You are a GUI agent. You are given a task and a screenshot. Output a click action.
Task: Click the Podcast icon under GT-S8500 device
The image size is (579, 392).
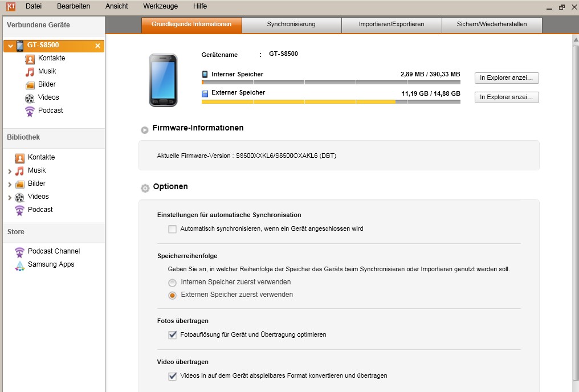click(30, 111)
